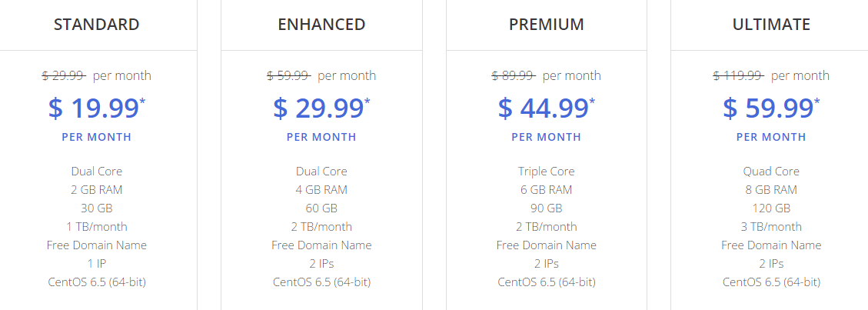Click the asterisk next to $ 19.99

pyautogui.click(x=142, y=102)
